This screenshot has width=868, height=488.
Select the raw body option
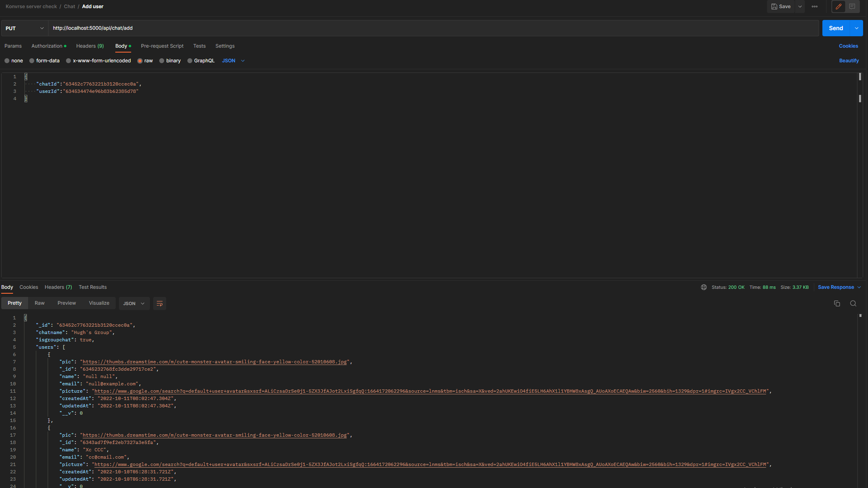(145, 61)
